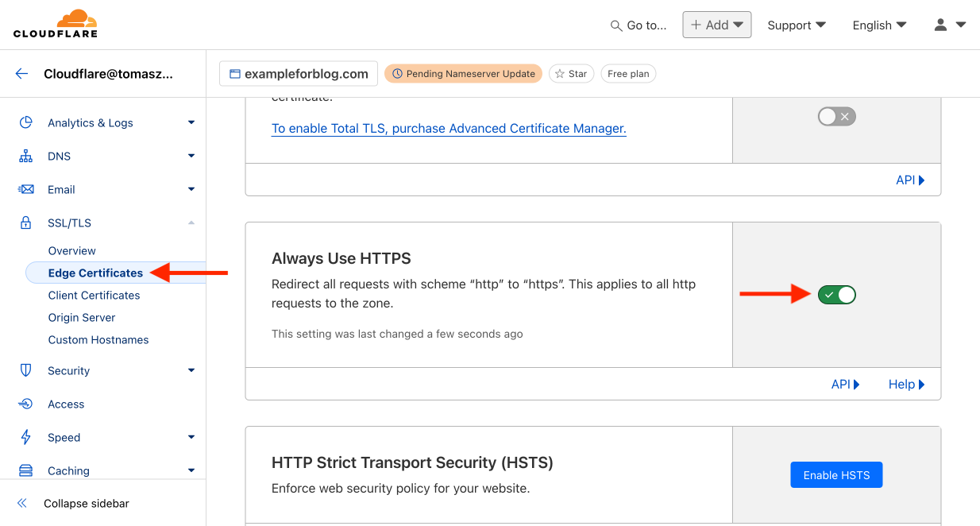Expand the Support dropdown
Screen dimensions: 980x526
[797, 25]
